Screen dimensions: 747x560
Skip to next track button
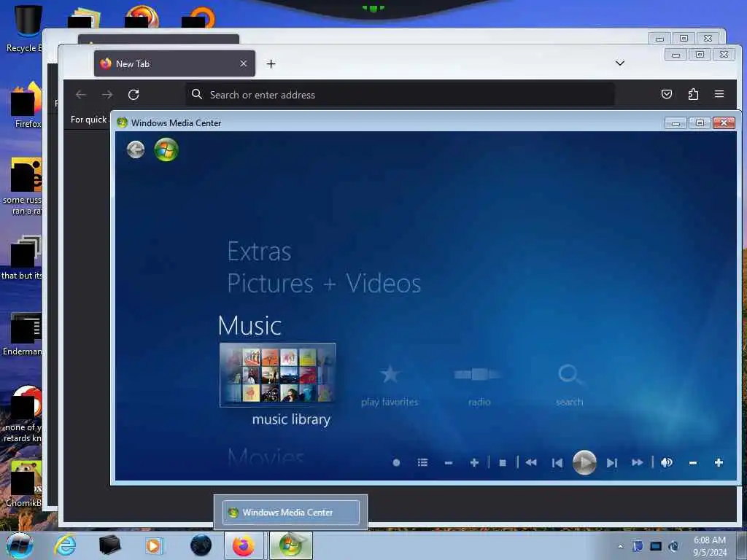coord(612,463)
